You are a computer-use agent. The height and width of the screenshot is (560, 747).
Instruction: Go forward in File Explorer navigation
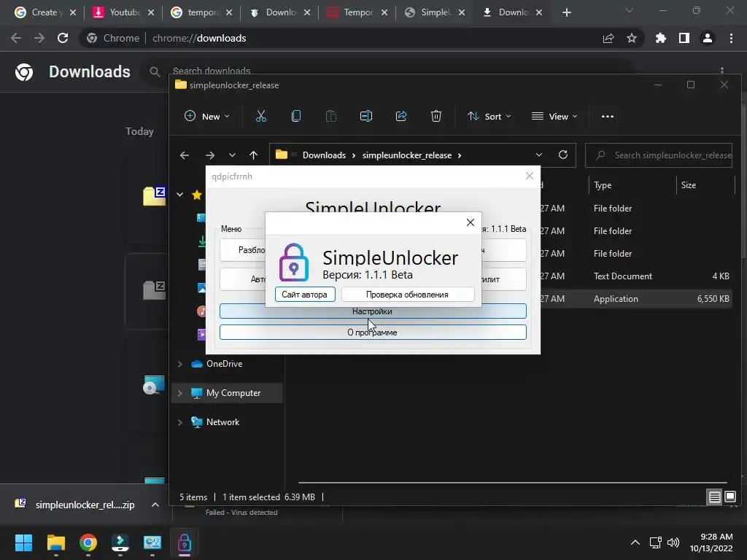click(209, 155)
